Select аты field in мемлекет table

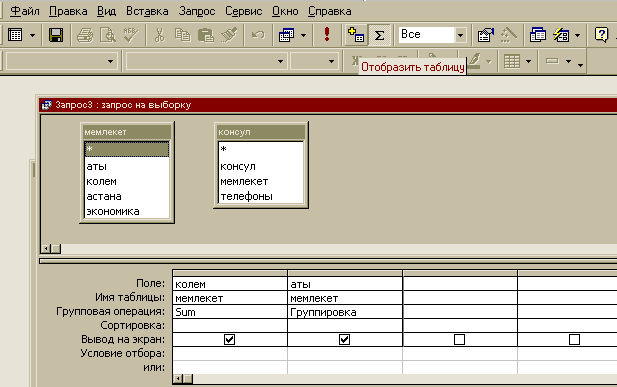pos(127,166)
